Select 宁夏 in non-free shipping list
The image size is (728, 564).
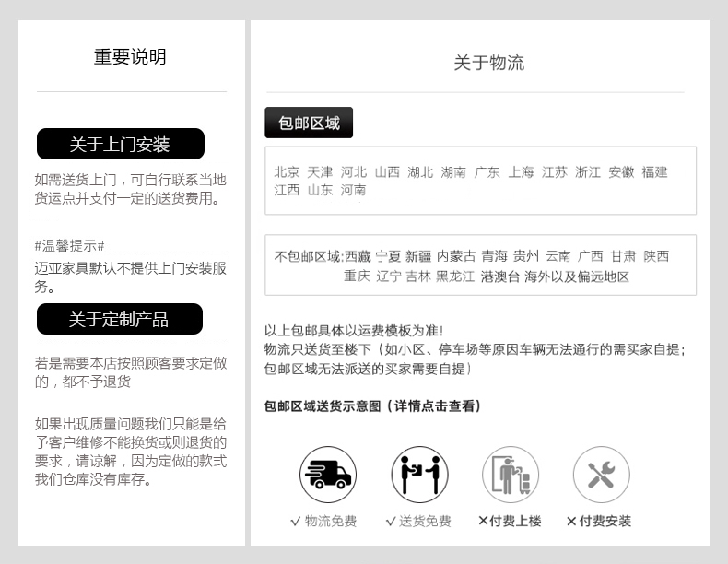pos(388,256)
